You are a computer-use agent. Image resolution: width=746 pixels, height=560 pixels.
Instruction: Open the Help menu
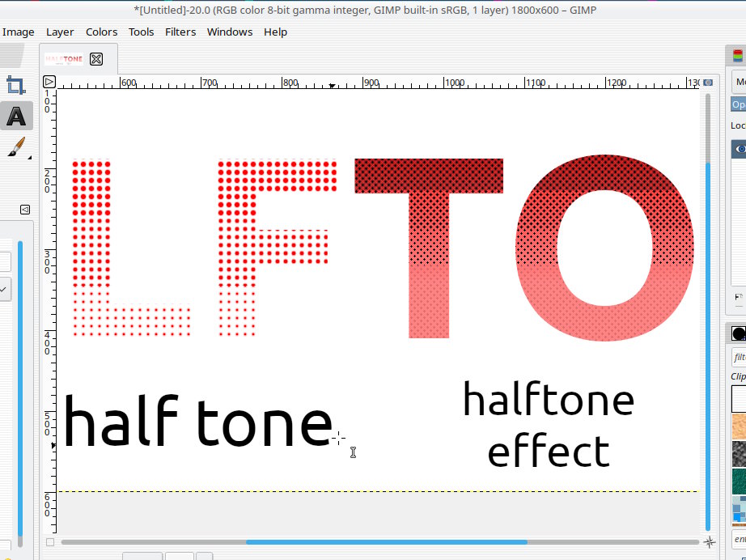pyautogui.click(x=275, y=32)
